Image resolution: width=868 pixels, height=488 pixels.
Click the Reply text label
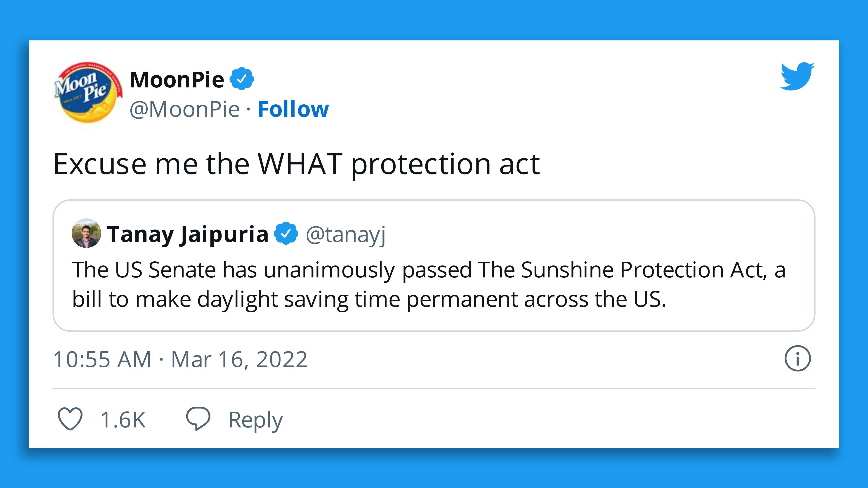[x=255, y=420]
